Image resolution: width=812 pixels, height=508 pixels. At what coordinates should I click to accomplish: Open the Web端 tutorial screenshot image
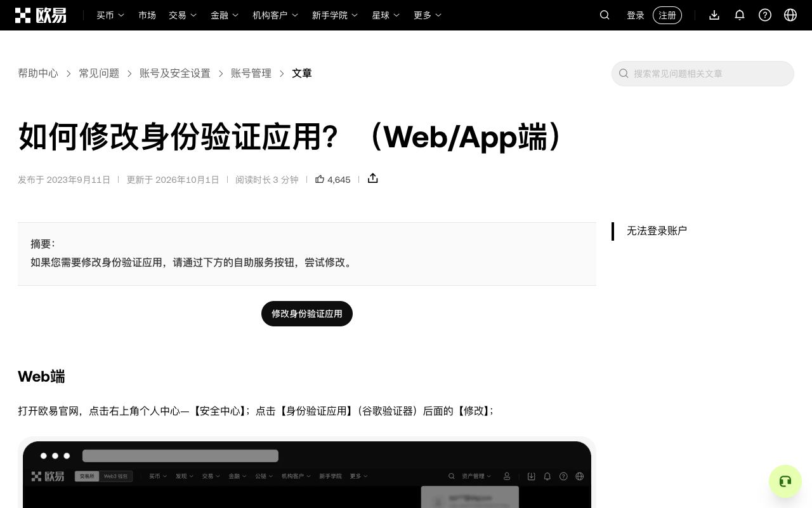[307, 472]
